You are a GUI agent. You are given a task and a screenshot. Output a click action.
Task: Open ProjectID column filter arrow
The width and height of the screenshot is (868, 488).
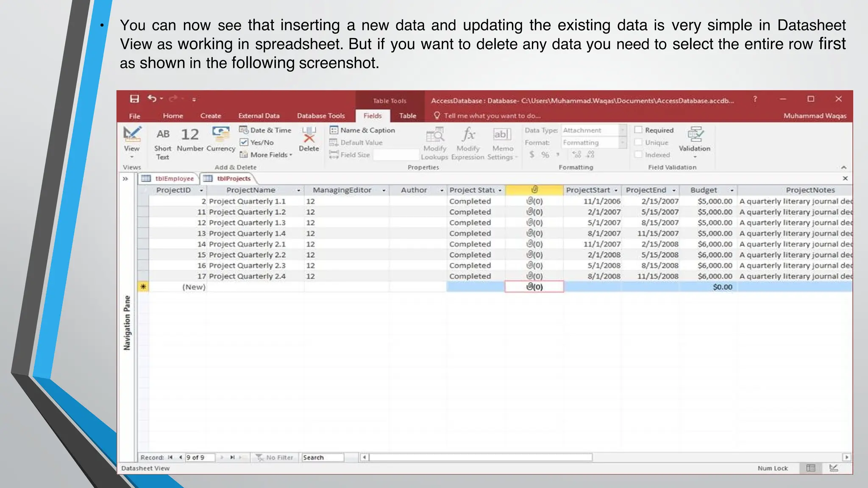pos(201,190)
